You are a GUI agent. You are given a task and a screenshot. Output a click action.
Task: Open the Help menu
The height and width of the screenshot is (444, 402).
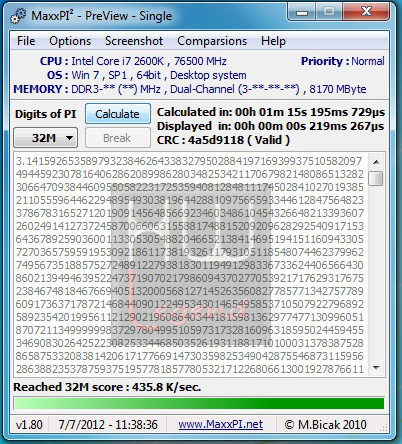pyautogui.click(x=273, y=41)
